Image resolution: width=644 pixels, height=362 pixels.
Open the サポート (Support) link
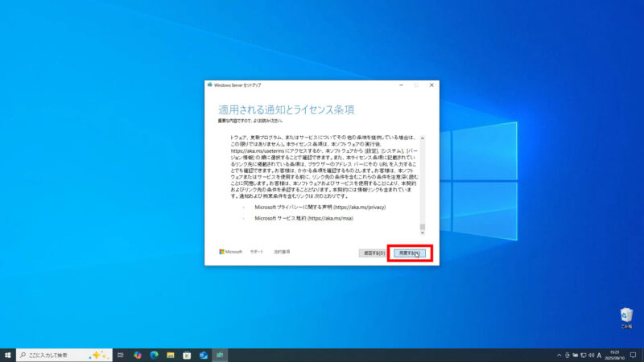tap(257, 252)
